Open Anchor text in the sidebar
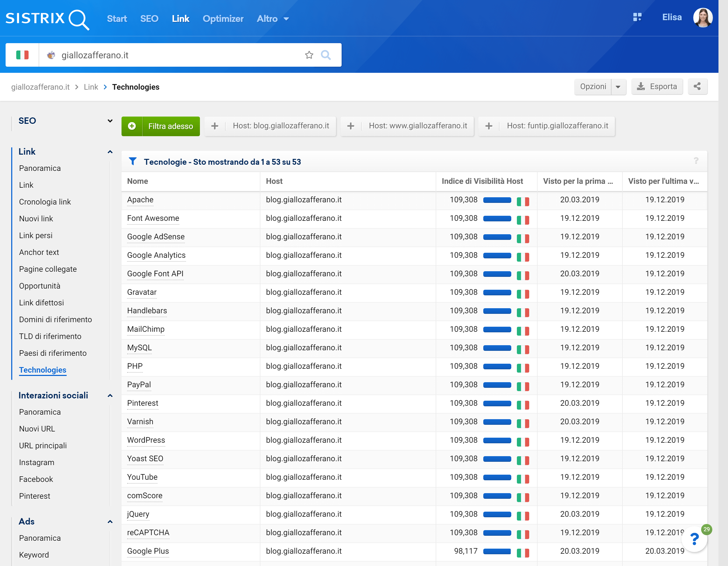The image size is (728, 566). pos(39,252)
